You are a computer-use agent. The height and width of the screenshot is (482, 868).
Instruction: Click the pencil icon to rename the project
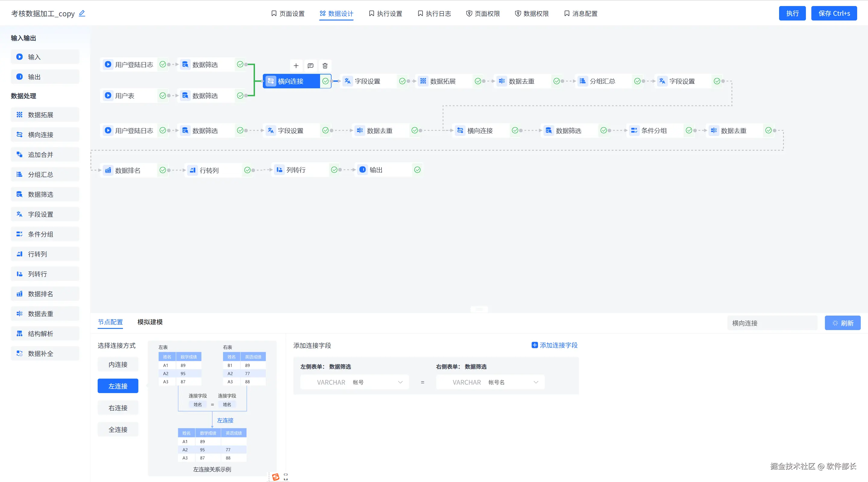[x=82, y=14]
